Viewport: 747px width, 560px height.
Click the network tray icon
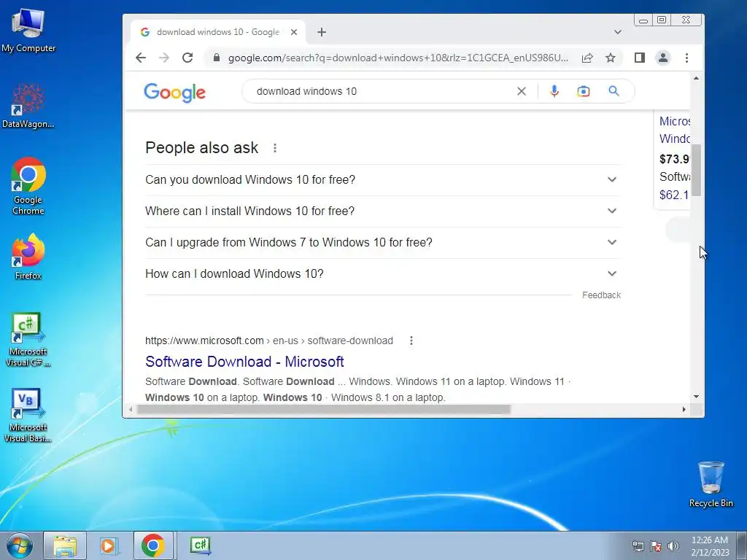pyautogui.click(x=638, y=546)
